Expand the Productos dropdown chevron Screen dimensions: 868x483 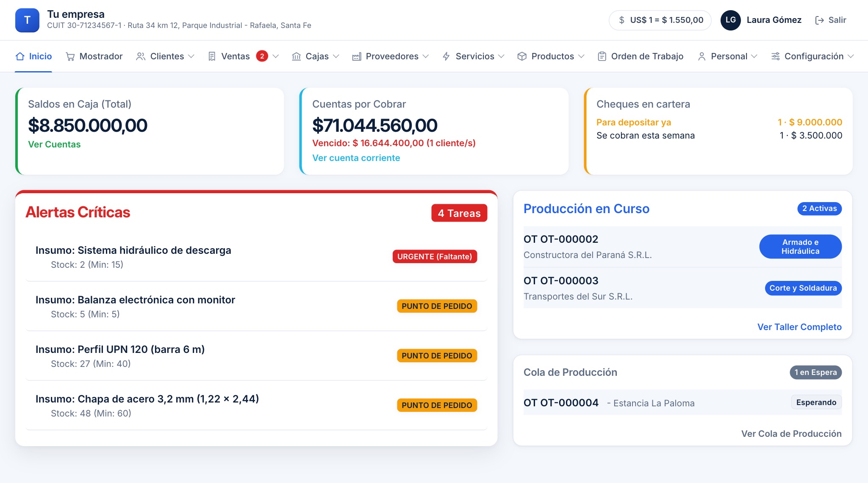[581, 56]
